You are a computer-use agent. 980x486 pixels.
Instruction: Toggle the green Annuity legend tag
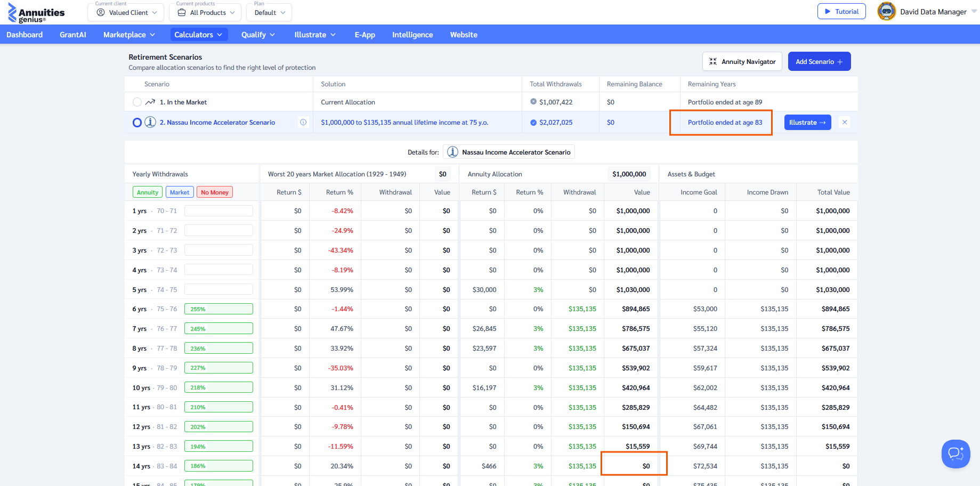pos(148,192)
